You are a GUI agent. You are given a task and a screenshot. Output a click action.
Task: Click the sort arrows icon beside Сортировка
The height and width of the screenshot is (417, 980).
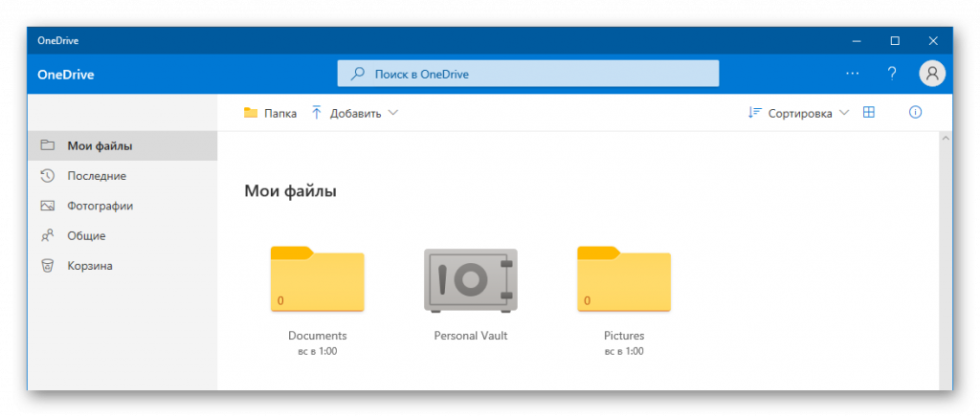pos(754,113)
